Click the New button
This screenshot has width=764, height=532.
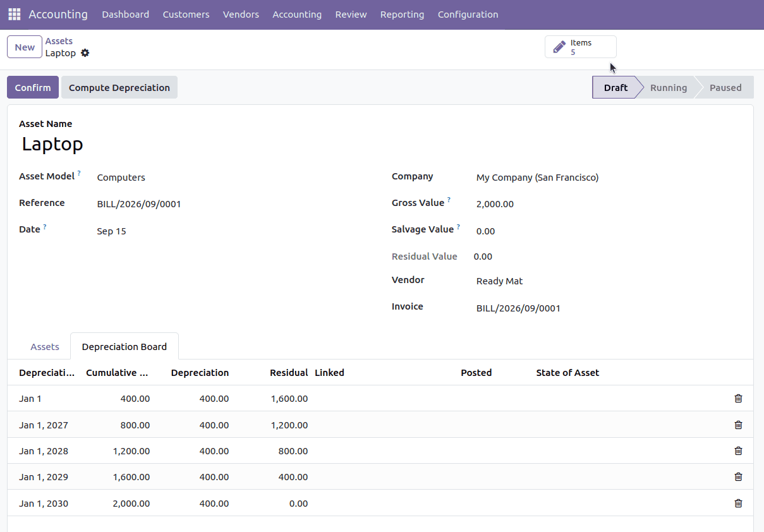tap(25, 47)
